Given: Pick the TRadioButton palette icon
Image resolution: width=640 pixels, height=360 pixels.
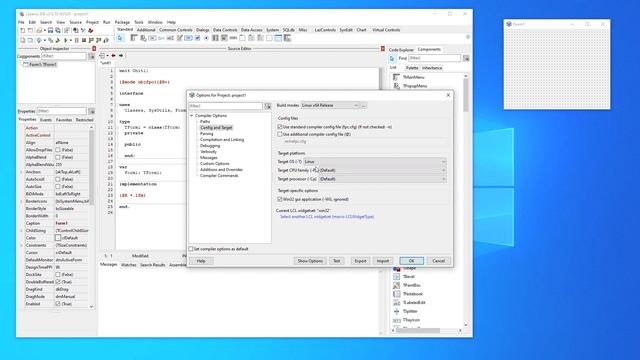Looking at the screenshot, I should (x=206, y=38).
